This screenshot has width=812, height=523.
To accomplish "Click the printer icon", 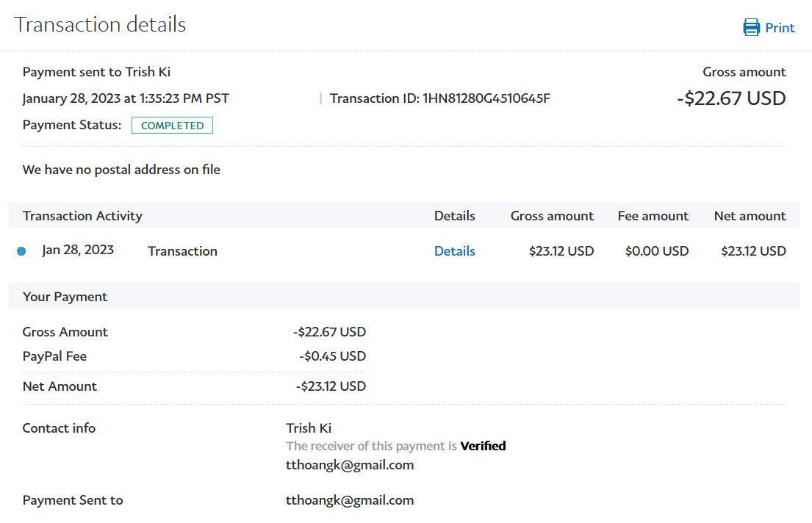I will [751, 28].
